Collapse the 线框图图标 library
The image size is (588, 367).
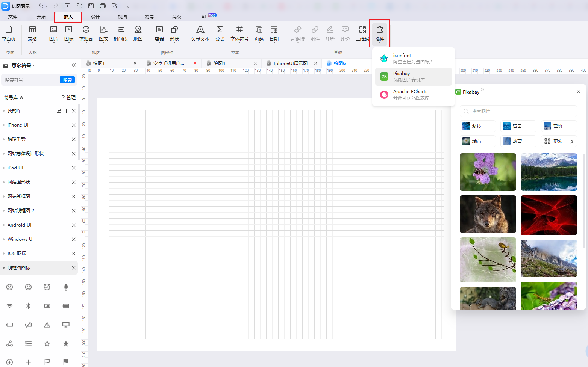(4, 268)
